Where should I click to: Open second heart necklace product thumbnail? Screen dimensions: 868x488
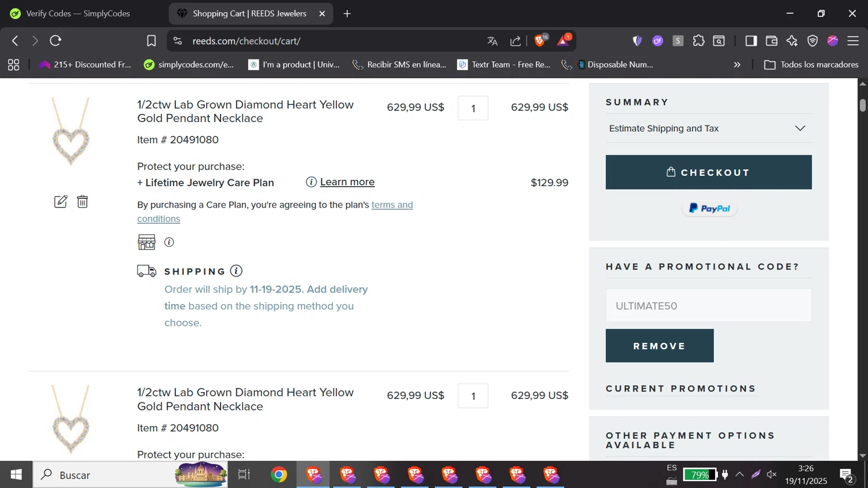pos(71,419)
